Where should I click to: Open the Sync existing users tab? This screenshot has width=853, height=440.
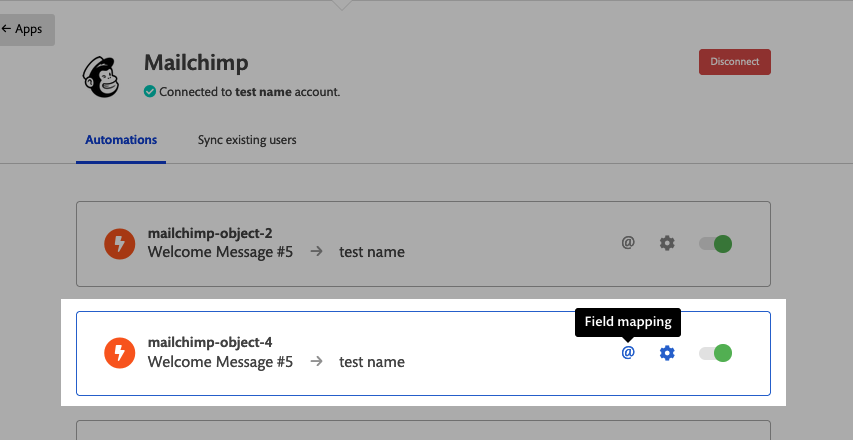click(247, 140)
